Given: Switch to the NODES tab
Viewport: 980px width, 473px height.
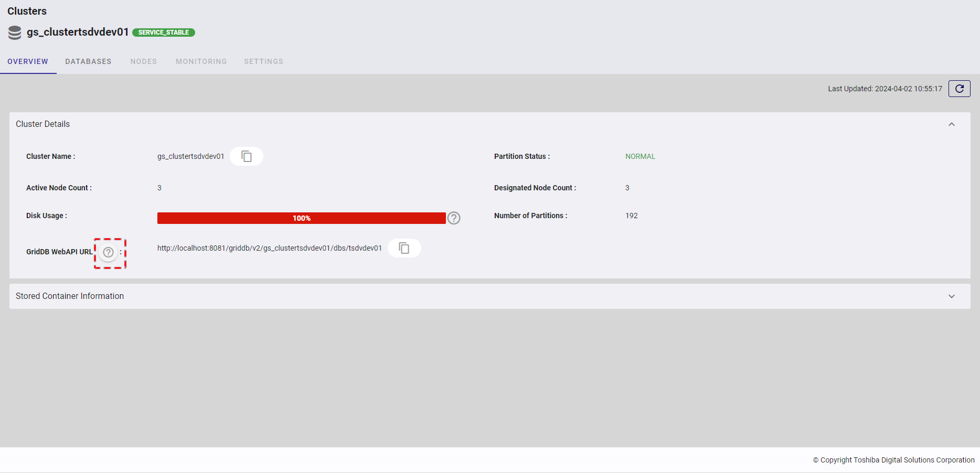Looking at the screenshot, I should coord(143,61).
